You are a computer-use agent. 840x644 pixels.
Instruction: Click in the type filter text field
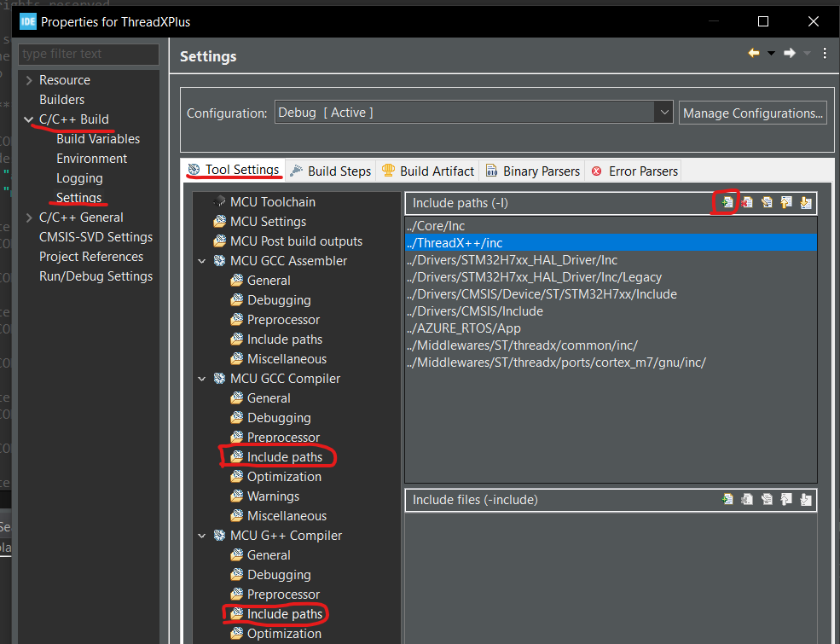pos(88,54)
